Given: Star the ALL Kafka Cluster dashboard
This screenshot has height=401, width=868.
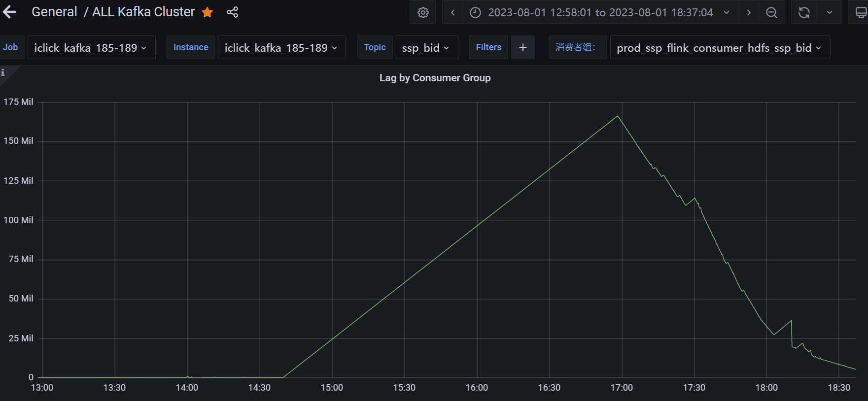Looking at the screenshot, I should pyautogui.click(x=208, y=12).
